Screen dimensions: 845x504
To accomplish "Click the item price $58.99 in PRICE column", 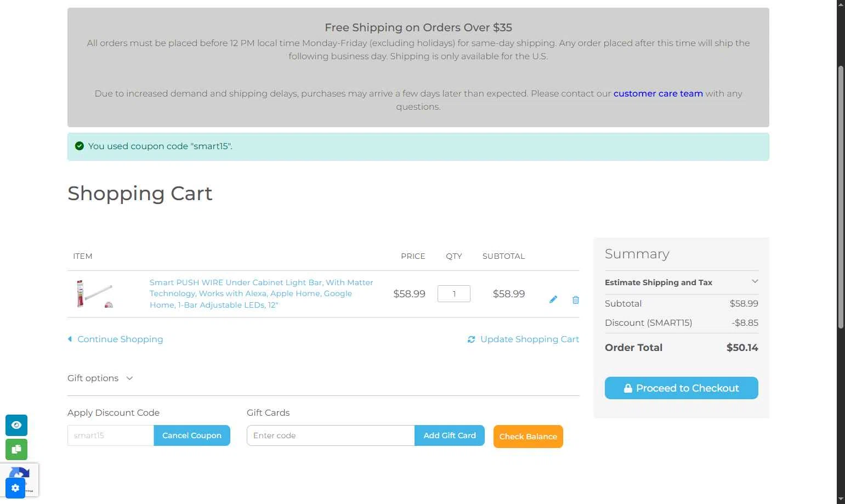I will [x=409, y=294].
